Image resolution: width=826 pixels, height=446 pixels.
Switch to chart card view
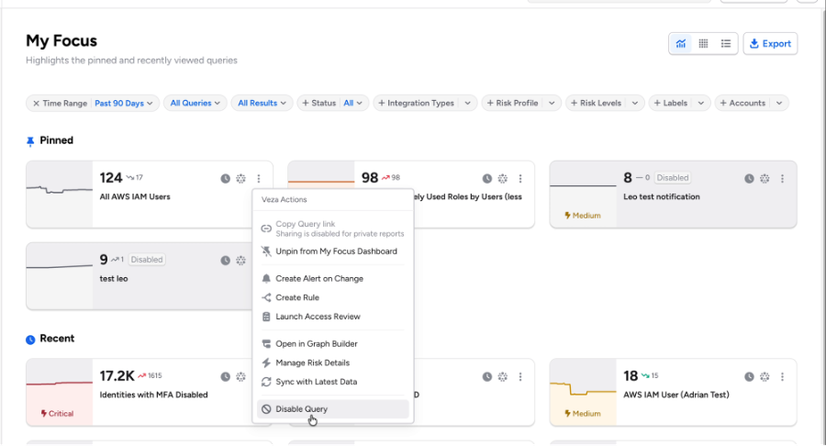[681, 44]
